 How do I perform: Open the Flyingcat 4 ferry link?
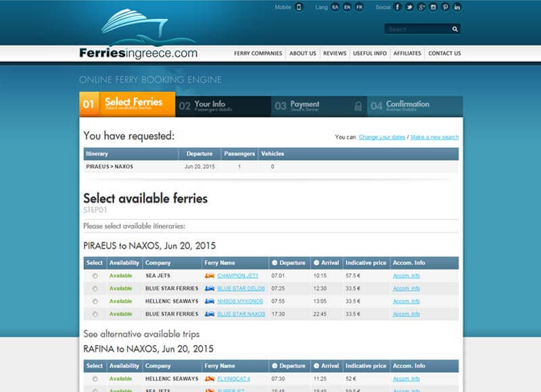pos(233,379)
